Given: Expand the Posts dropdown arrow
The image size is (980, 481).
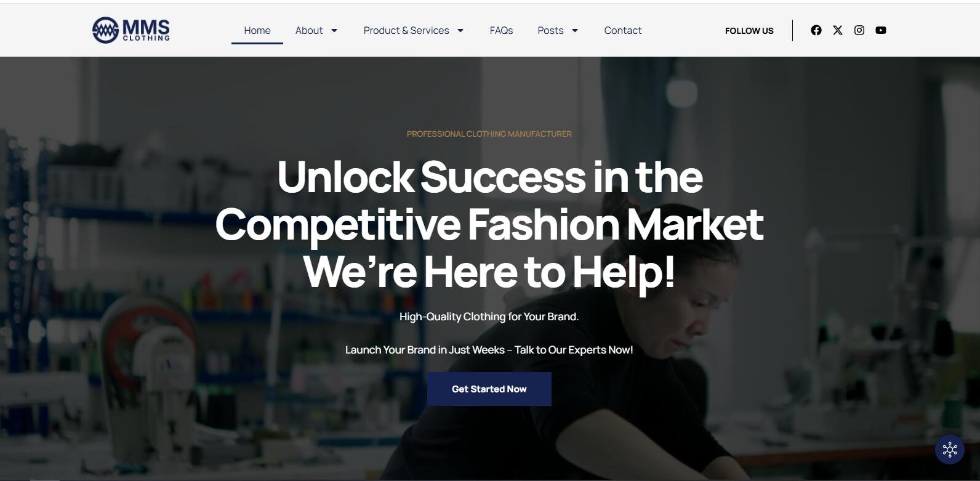Looking at the screenshot, I should click(575, 30).
